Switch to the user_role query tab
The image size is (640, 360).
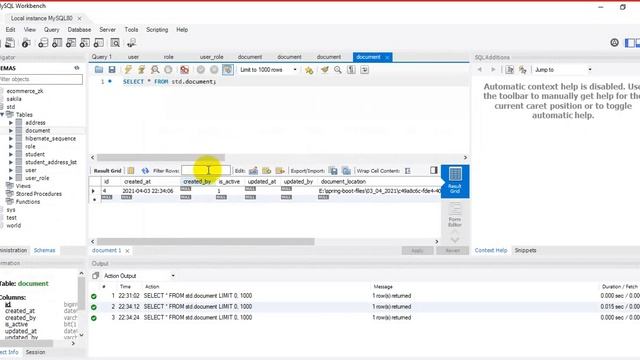tap(211, 57)
